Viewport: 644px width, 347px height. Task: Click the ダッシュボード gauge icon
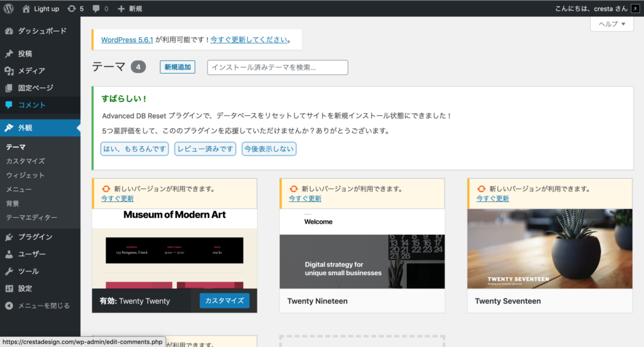pyautogui.click(x=9, y=31)
